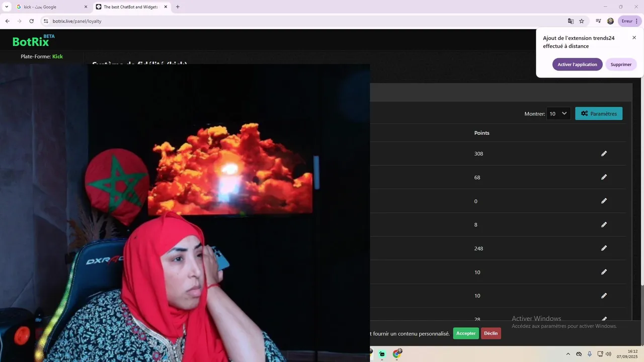This screenshot has height=362, width=644.
Task: Close the 'kick - Google' tab
Action: pyautogui.click(x=86, y=7)
